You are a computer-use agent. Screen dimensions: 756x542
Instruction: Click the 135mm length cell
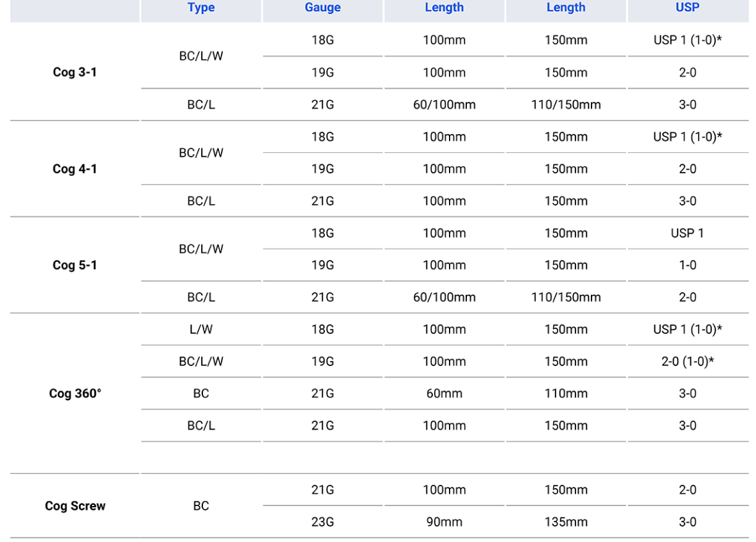pyautogui.click(x=566, y=522)
